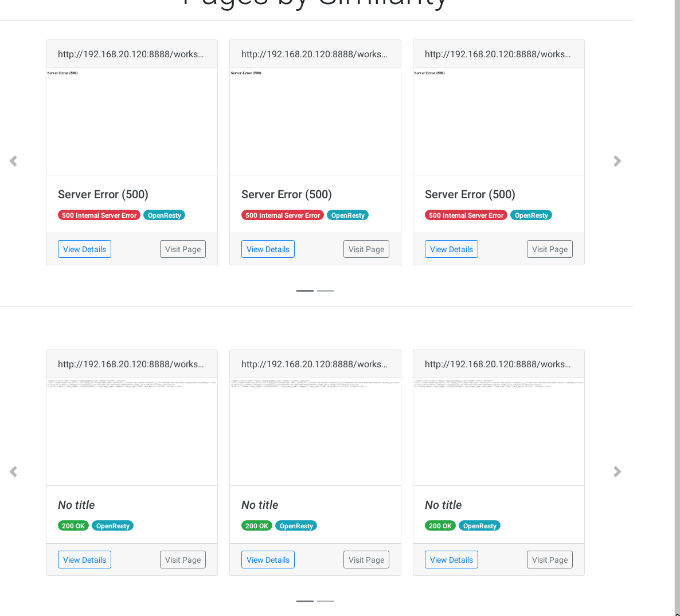Click first Server Error page screenshot thumbnail

pos(132,121)
